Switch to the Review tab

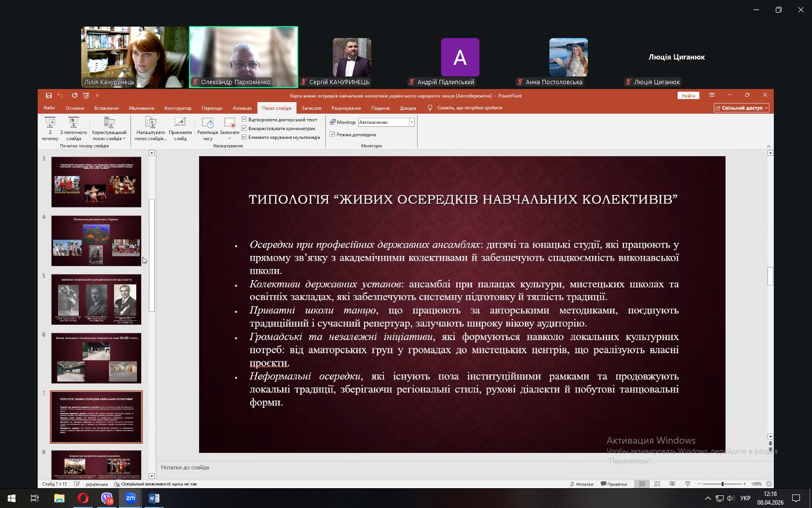tap(346, 108)
